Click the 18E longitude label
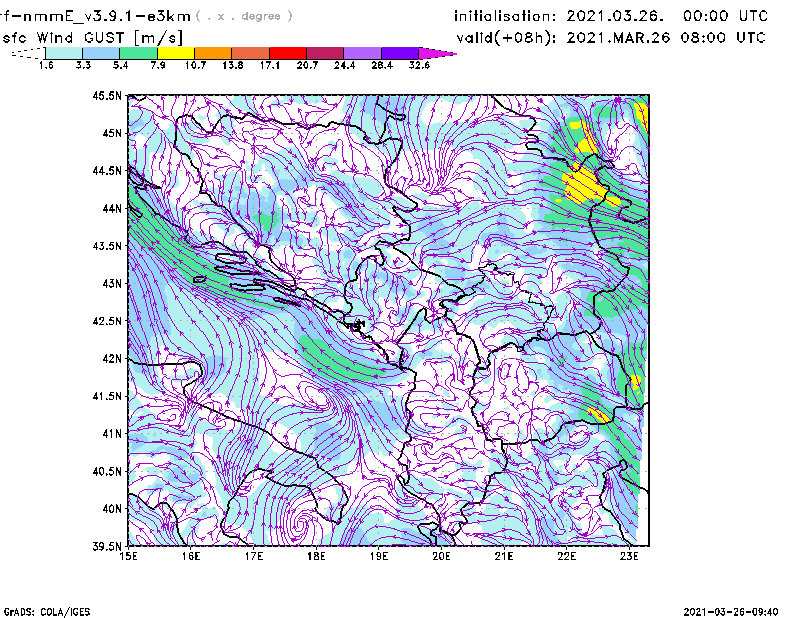Image resolution: width=800 pixels, height=618 pixels. (316, 556)
